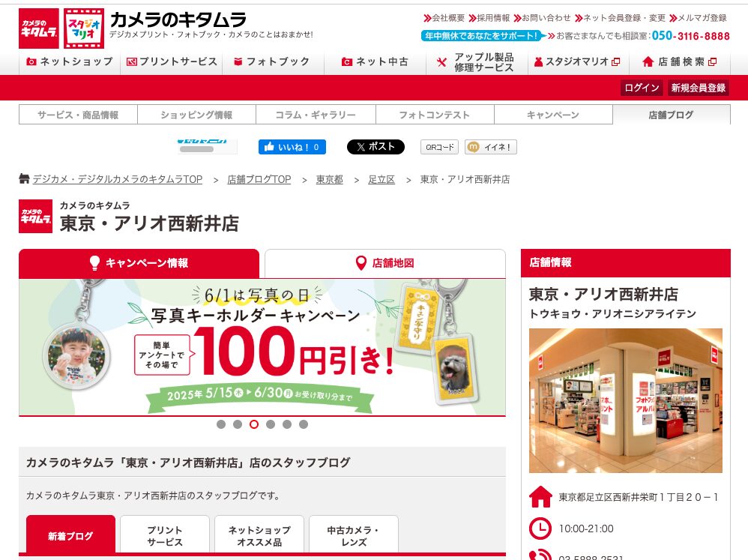Go to first carousel slide dot

221,424
